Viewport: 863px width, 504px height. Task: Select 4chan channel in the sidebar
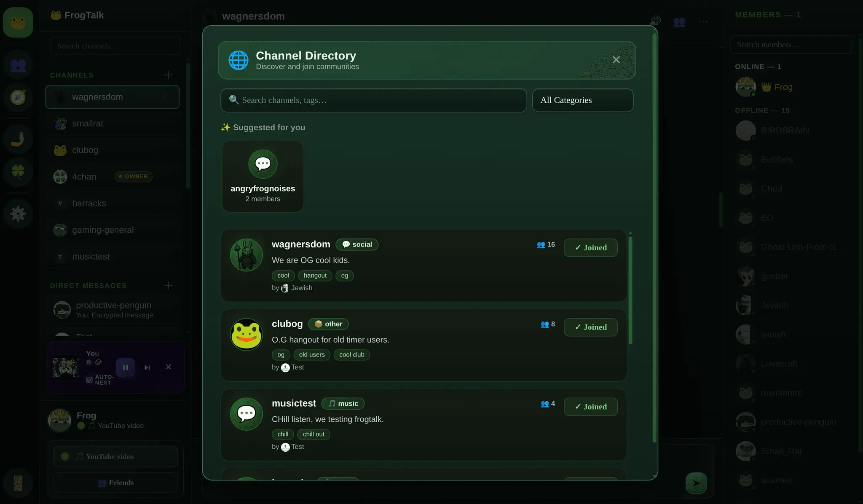[112, 177]
